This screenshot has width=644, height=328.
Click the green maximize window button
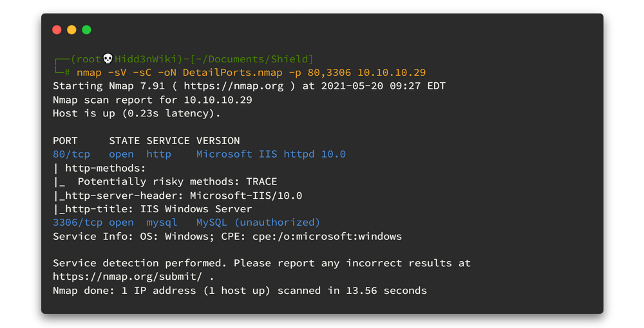[86, 30]
